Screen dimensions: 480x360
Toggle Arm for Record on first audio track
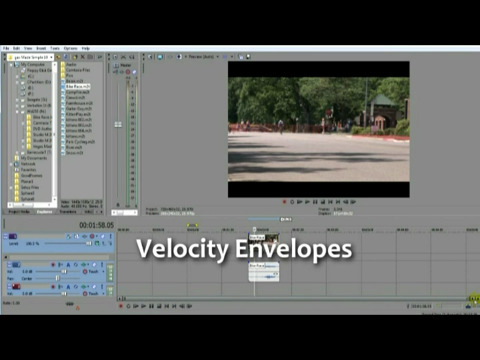[x=53, y=265]
